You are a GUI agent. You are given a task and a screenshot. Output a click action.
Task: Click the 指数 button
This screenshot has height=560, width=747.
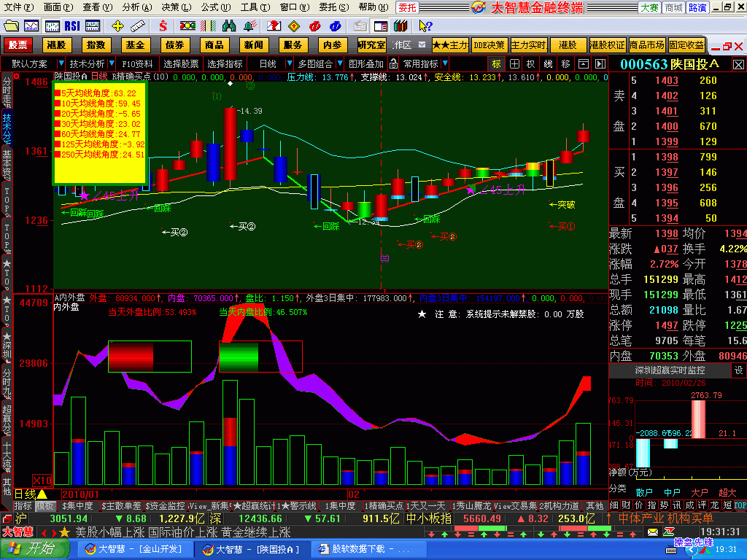pyautogui.click(x=96, y=44)
